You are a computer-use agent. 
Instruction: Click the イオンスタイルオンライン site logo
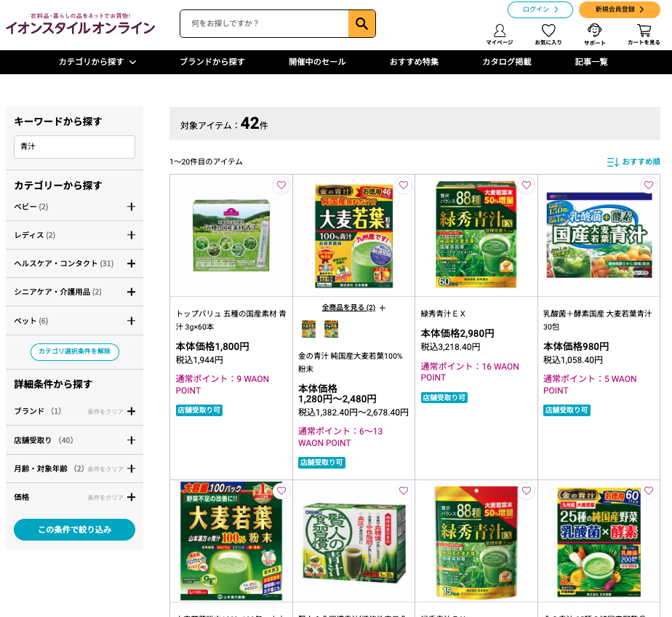pyautogui.click(x=80, y=24)
